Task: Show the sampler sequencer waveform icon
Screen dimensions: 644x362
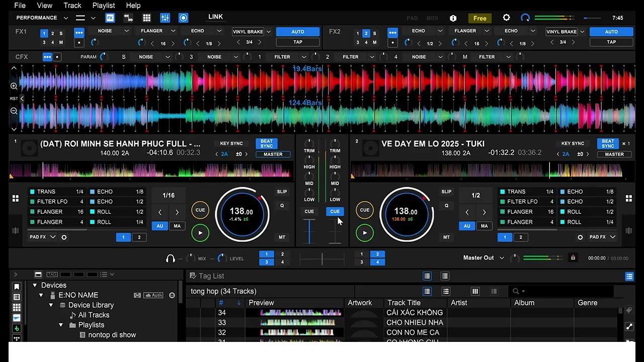Action: coord(128,18)
